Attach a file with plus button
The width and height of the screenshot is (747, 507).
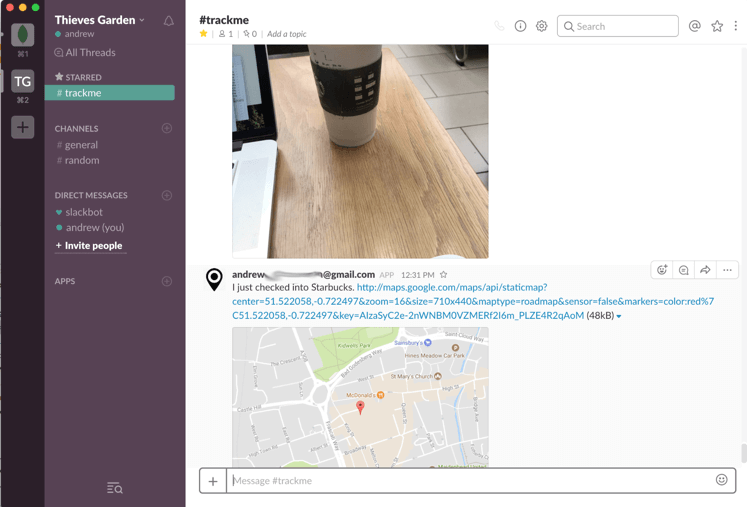[x=213, y=481]
